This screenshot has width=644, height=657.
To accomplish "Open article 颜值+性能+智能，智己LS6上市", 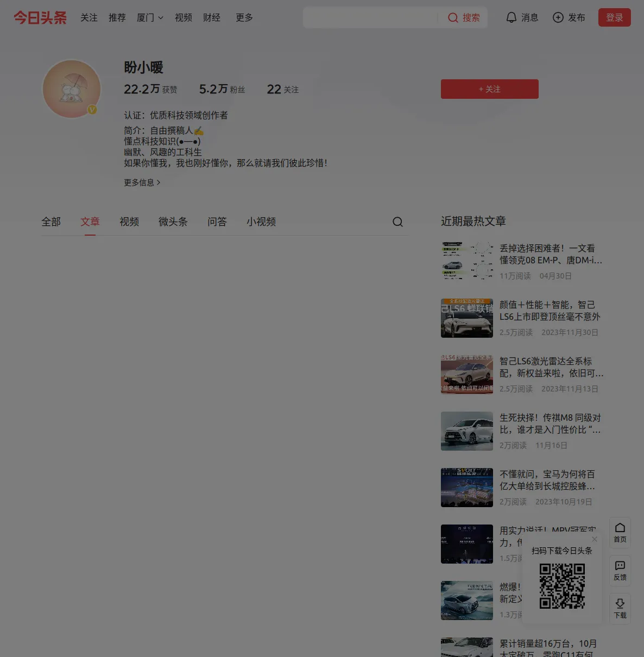I will (x=550, y=311).
